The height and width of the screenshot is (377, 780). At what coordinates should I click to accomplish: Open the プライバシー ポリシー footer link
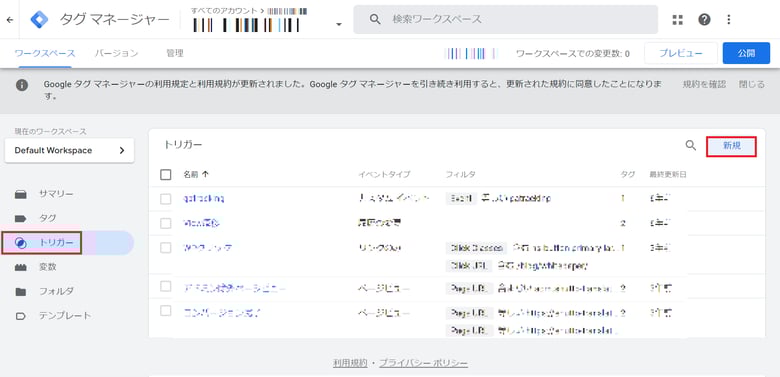[x=423, y=363]
